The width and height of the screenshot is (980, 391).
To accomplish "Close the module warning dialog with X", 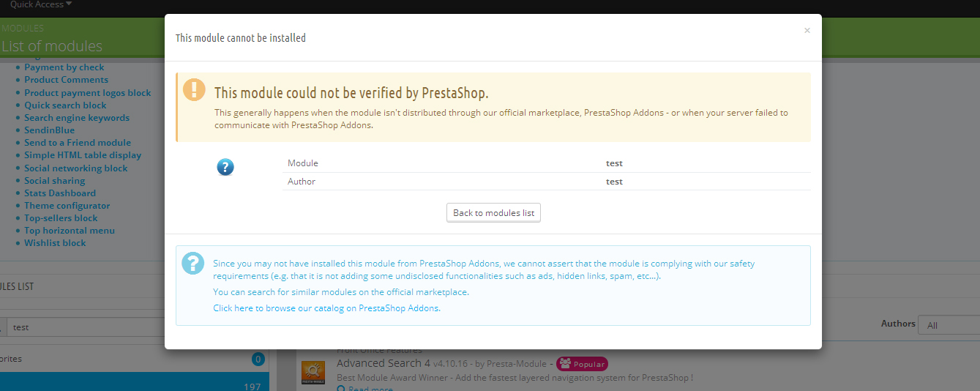I will coord(807,31).
